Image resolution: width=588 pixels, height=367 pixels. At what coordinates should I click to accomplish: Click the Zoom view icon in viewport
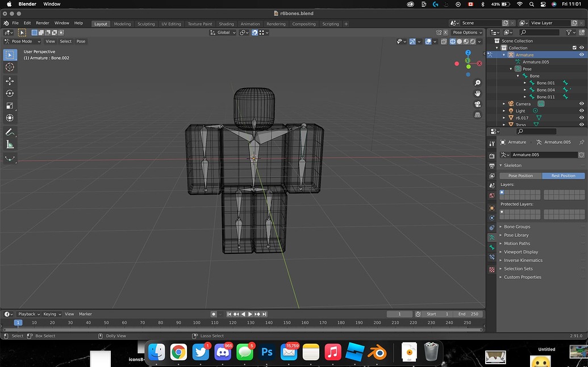(x=477, y=82)
